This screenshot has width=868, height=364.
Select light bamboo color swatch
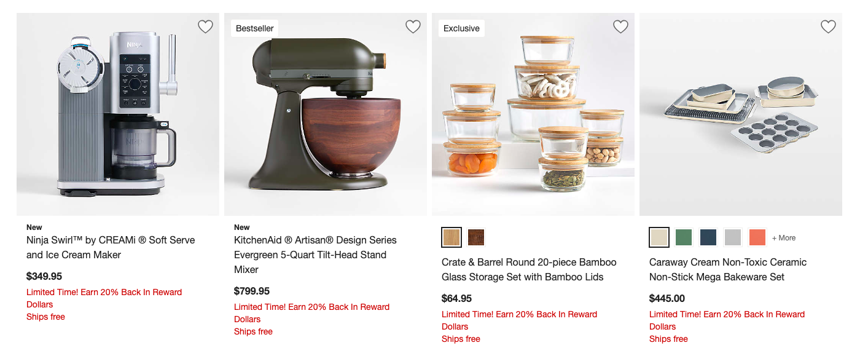pyautogui.click(x=452, y=237)
